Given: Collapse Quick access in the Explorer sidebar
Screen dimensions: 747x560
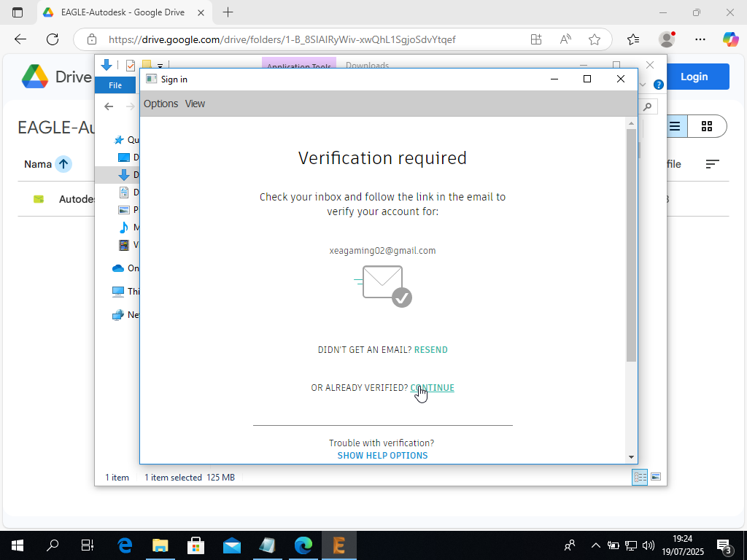Looking at the screenshot, I should coord(107,139).
